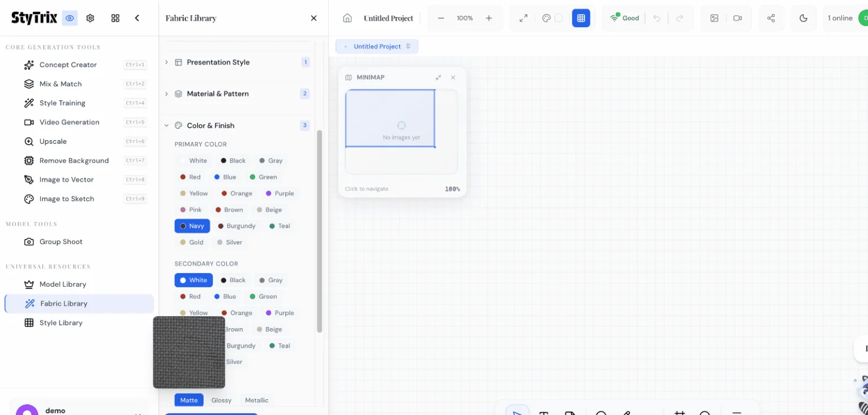
Task: Collapse the sidebar with the left chevron
Action: 137,18
